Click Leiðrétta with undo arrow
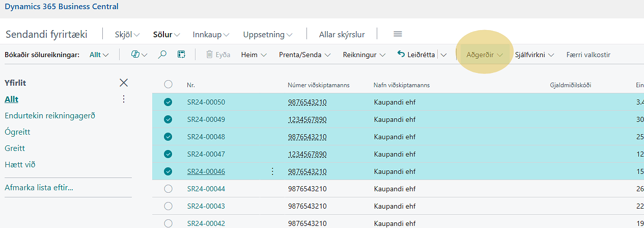The image size is (644, 228). pyautogui.click(x=416, y=55)
